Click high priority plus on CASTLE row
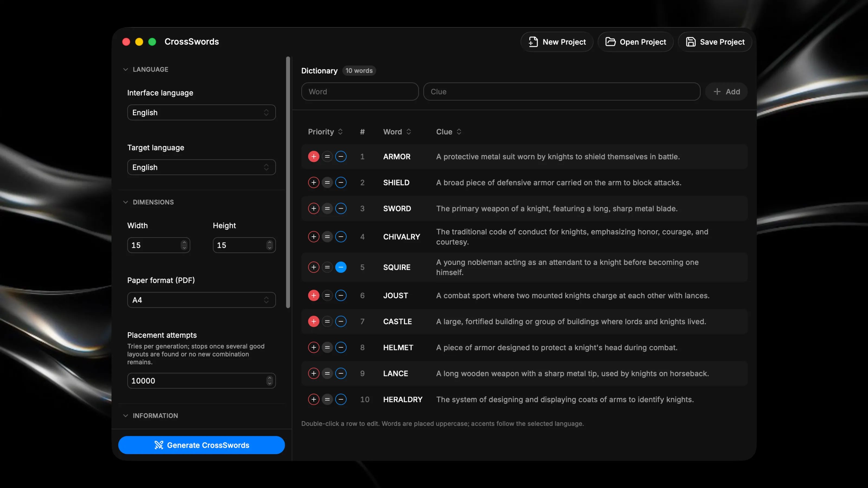 pyautogui.click(x=313, y=321)
